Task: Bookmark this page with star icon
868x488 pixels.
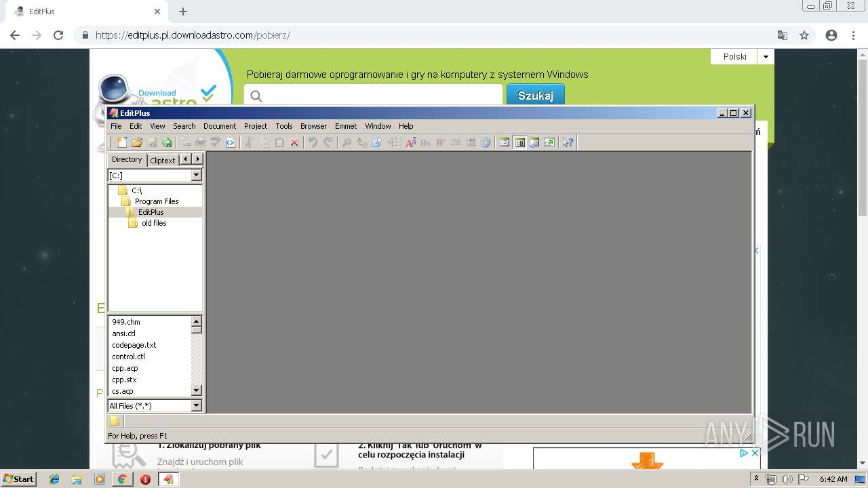Action: click(804, 35)
